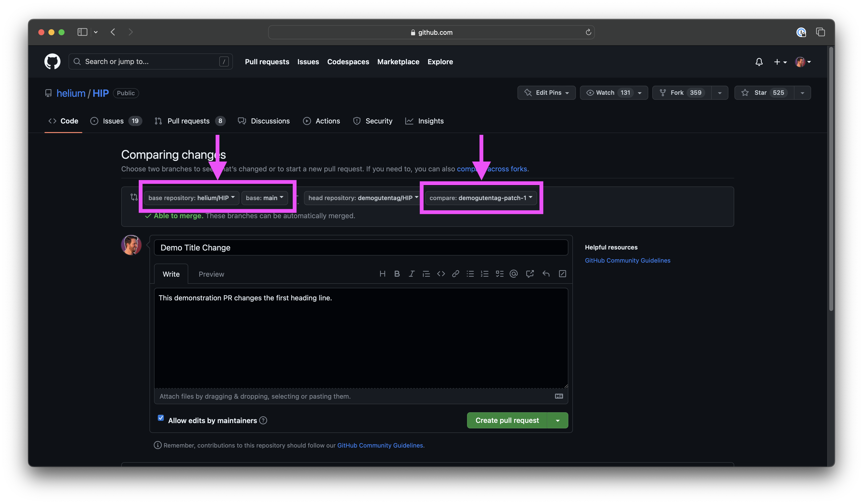Insert a link with the link icon
This screenshot has width=863, height=504.
pos(455,274)
